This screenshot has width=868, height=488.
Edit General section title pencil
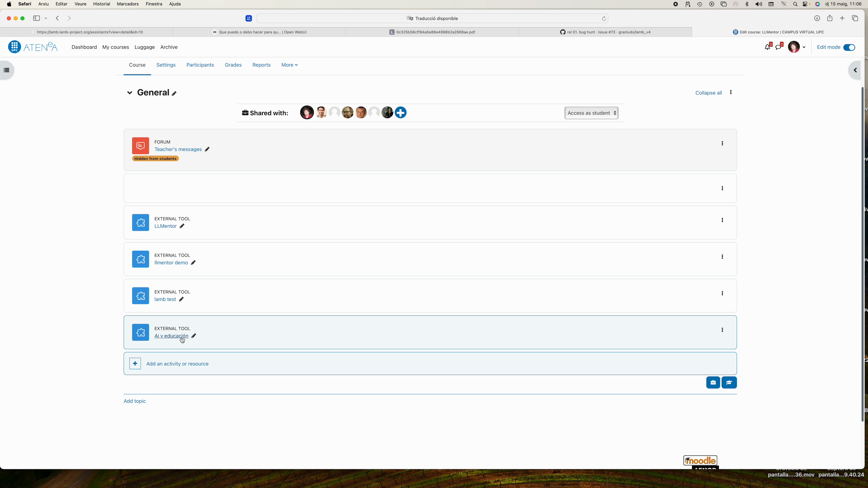(x=174, y=94)
